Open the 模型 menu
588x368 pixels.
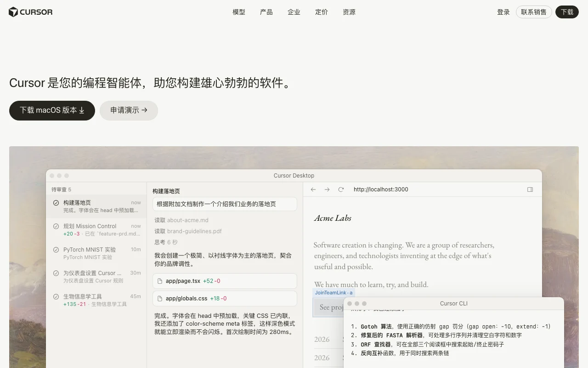pyautogui.click(x=239, y=12)
